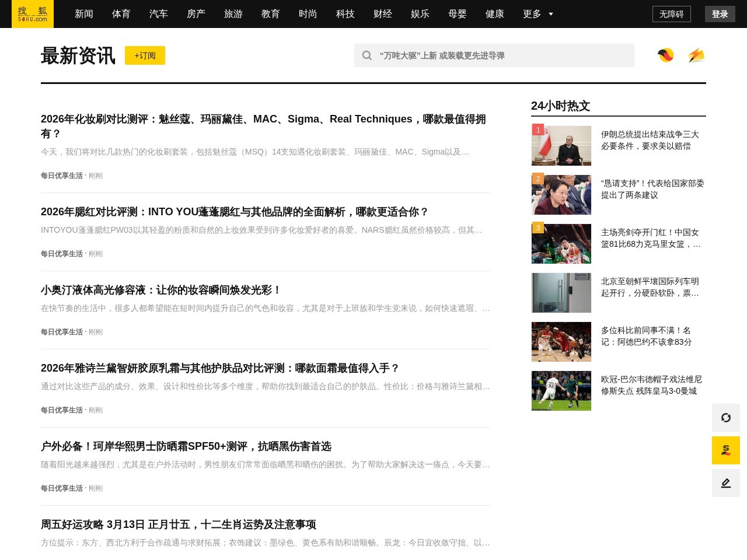Go to the 体育 section
This screenshot has height=560, width=747.
tap(121, 14)
